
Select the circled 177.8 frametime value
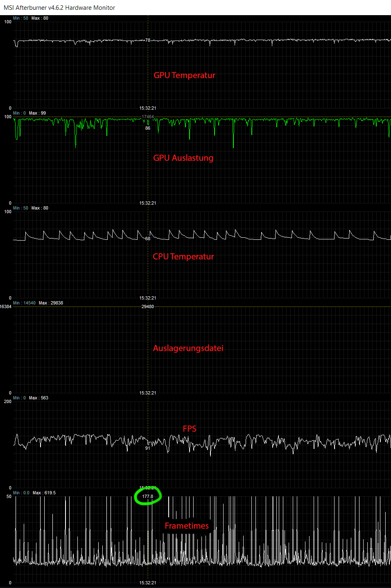click(148, 496)
